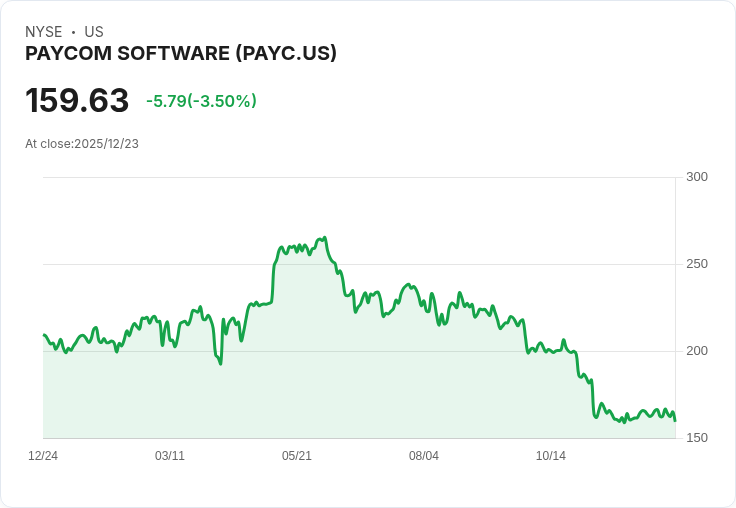The image size is (736, 508).
Task: Click the 10/14 date axis label
Action: (x=551, y=456)
